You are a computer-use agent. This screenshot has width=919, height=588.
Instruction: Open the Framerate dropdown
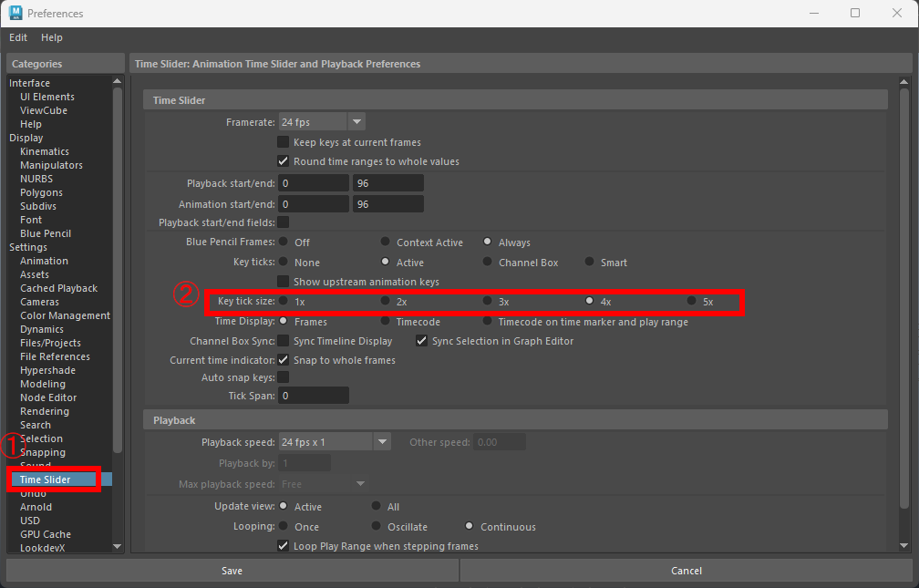(x=356, y=122)
